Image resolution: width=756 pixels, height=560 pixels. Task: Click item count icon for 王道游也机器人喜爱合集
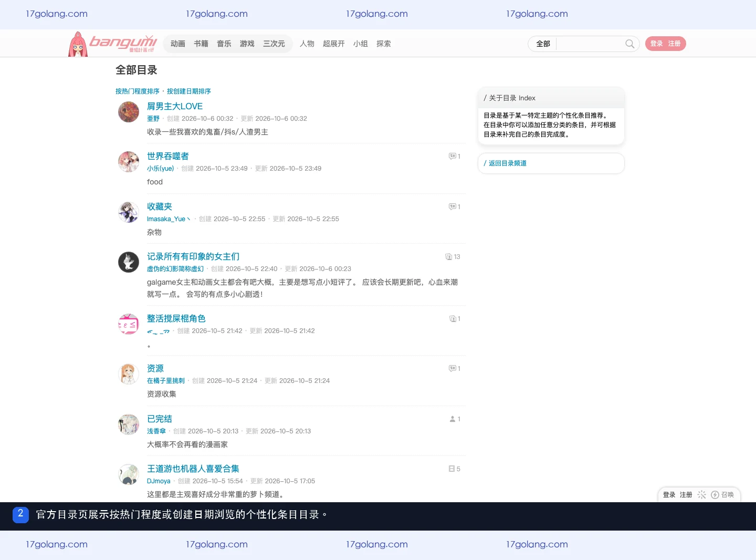point(451,469)
